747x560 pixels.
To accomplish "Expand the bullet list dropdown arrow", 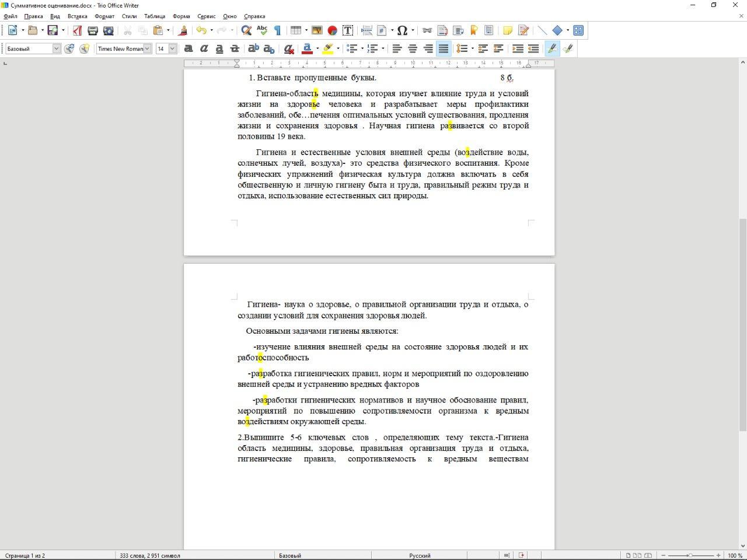I will pos(362,48).
